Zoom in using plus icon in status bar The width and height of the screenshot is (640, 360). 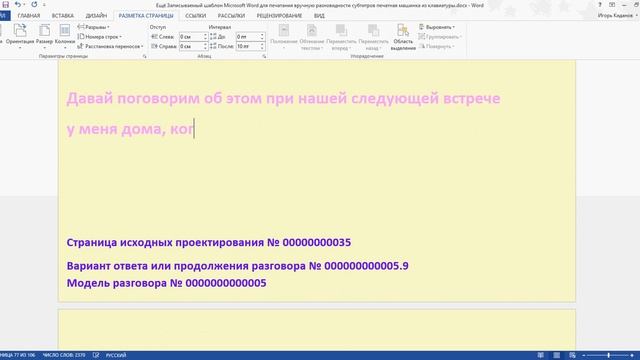click(x=632, y=355)
